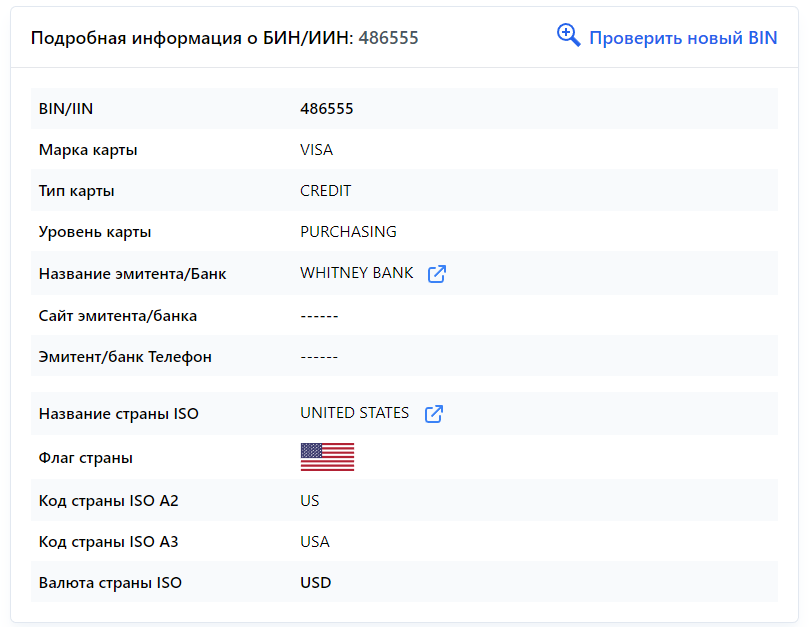Open external link icon next to WHITNEY BANK
This screenshot has height=627, width=809.
[436, 274]
